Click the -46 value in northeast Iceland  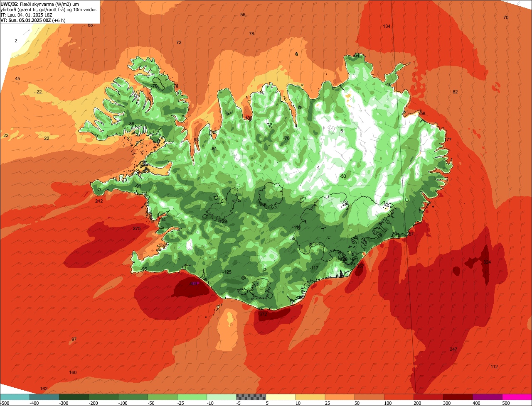pos(388,84)
